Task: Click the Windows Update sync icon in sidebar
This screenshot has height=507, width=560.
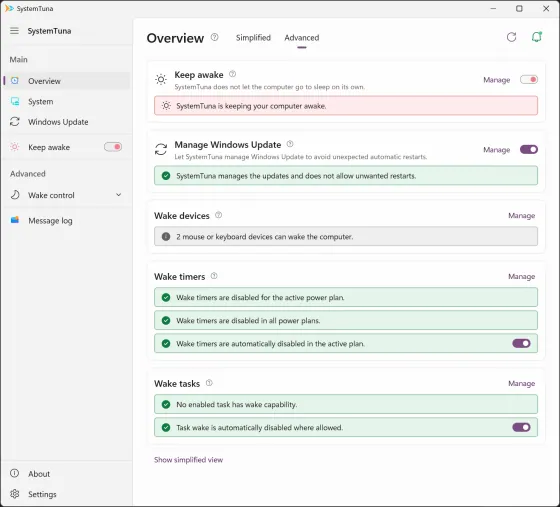Action: [x=15, y=122]
